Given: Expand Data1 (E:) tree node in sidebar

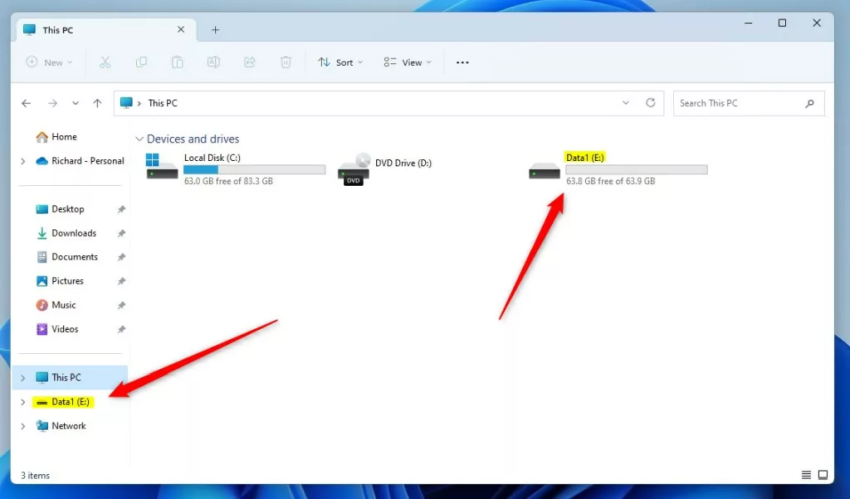Looking at the screenshot, I should pyautogui.click(x=23, y=402).
